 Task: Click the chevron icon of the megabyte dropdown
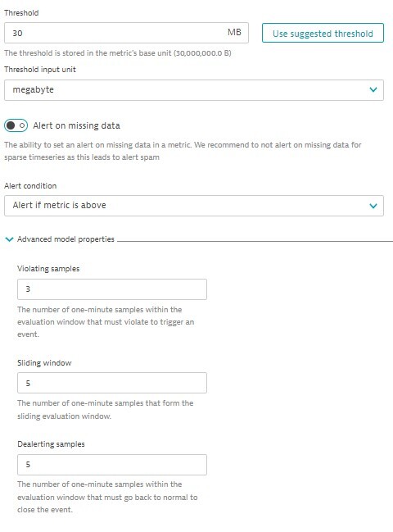pos(373,90)
